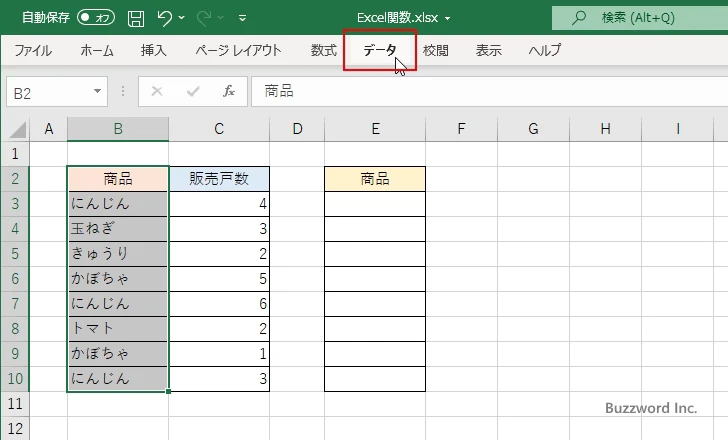Open the ファイル menu
The width and height of the screenshot is (728, 440).
pos(33,50)
